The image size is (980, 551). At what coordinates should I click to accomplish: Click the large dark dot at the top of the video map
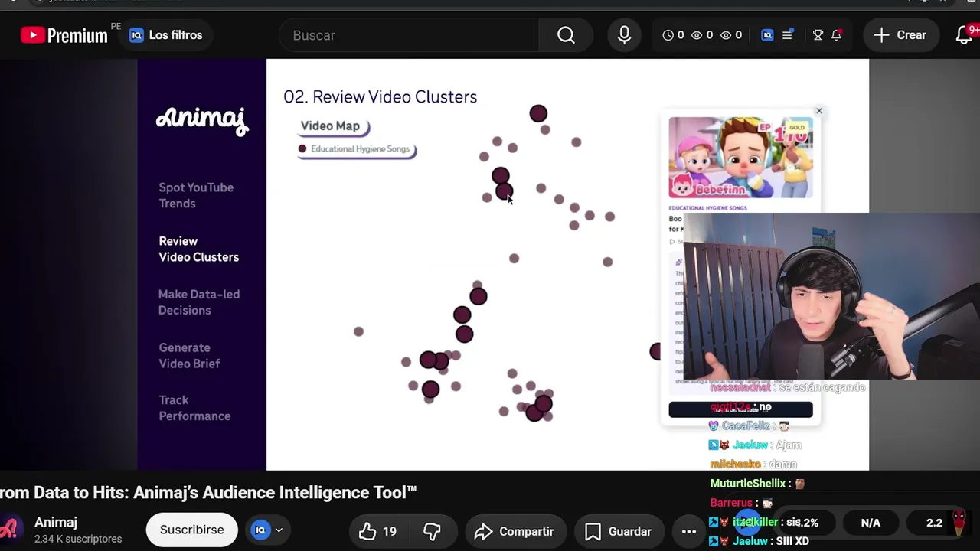click(x=538, y=114)
